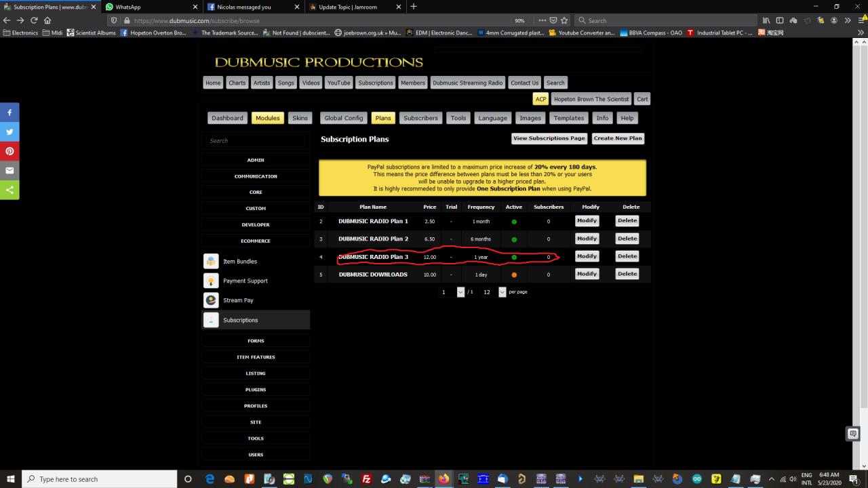Expand the DEVELOPER module category
Viewport: 868px width, 488px height.
[256, 224]
